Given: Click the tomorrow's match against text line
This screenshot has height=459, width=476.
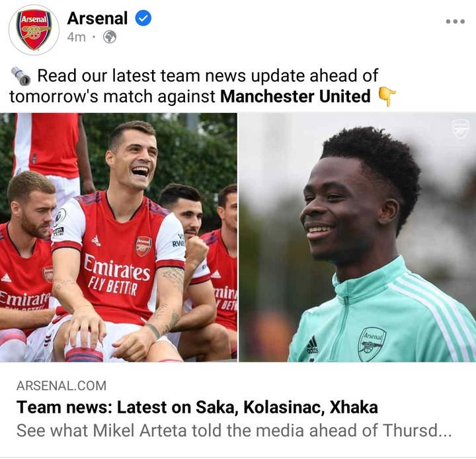Looking at the screenshot, I should [x=112, y=97].
